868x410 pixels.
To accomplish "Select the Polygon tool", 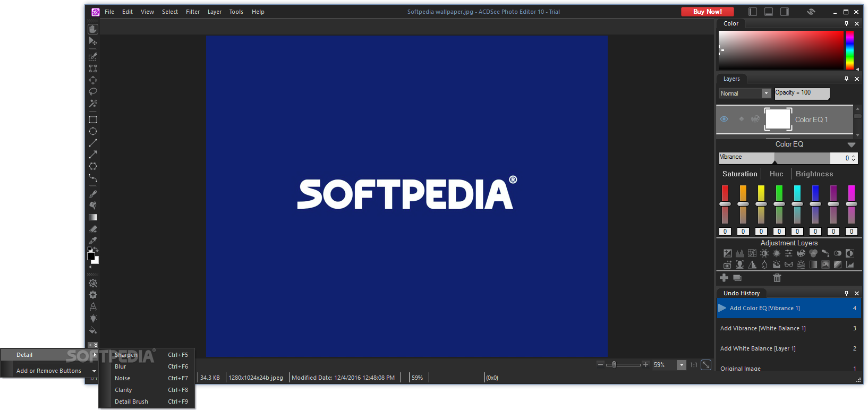I will click(x=93, y=166).
